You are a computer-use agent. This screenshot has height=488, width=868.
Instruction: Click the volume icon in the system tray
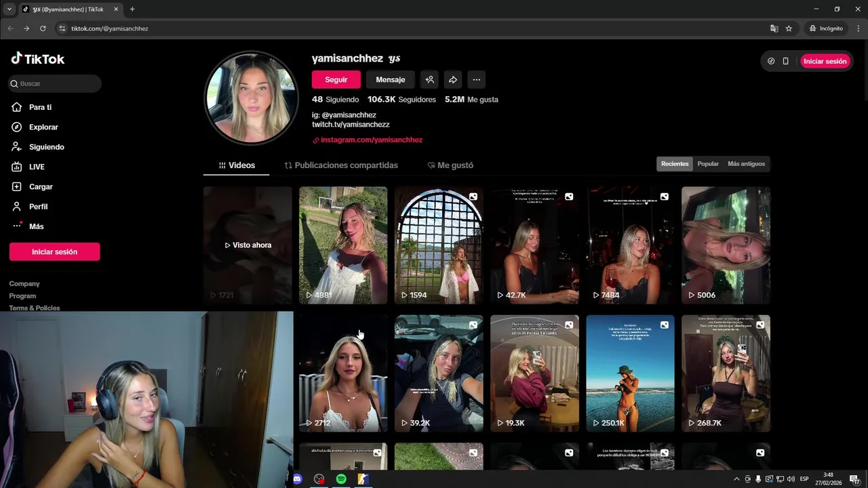click(791, 479)
